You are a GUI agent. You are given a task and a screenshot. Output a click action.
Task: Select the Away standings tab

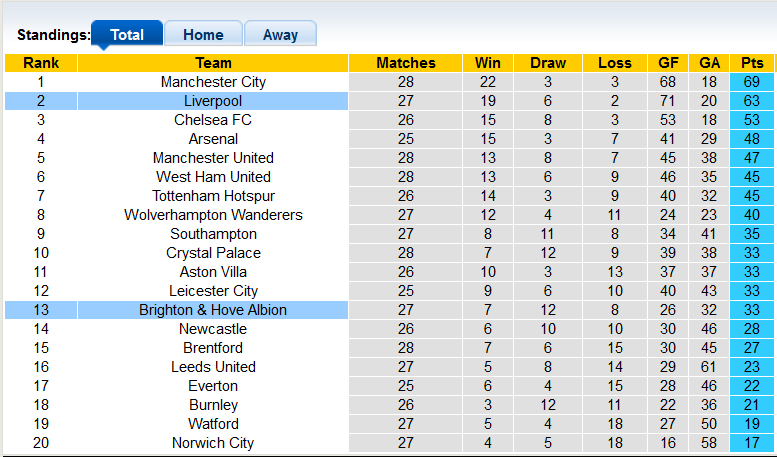click(280, 35)
